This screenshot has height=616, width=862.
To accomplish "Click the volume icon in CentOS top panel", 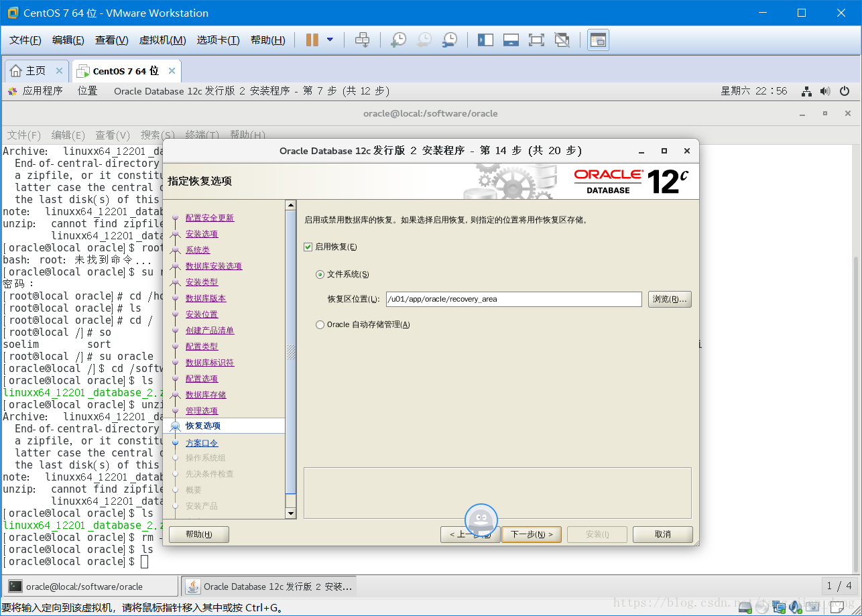I will (x=825, y=91).
